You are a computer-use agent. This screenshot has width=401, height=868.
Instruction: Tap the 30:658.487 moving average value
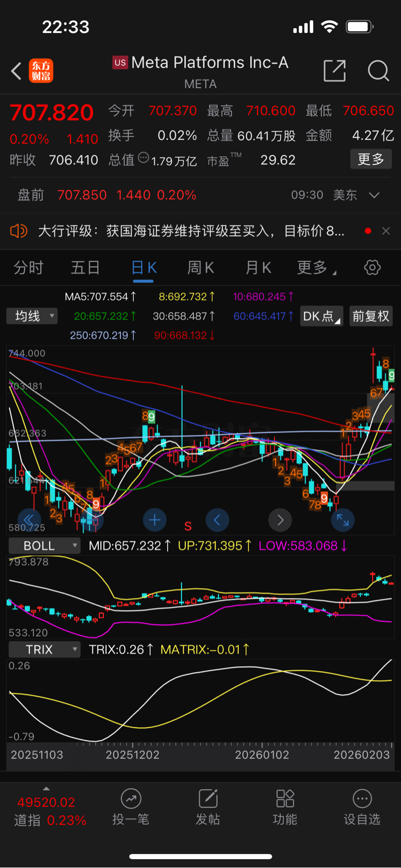click(184, 316)
